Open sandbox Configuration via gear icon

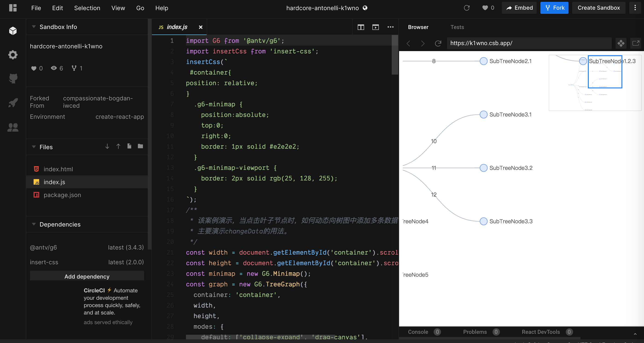pos(13,55)
